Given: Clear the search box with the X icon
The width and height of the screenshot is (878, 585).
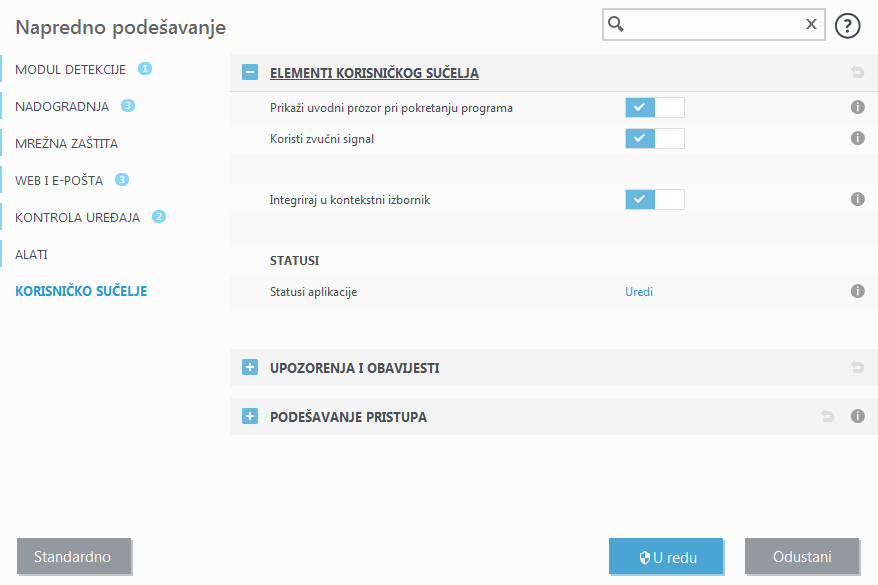Looking at the screenshot, I should tap(811, 23).
